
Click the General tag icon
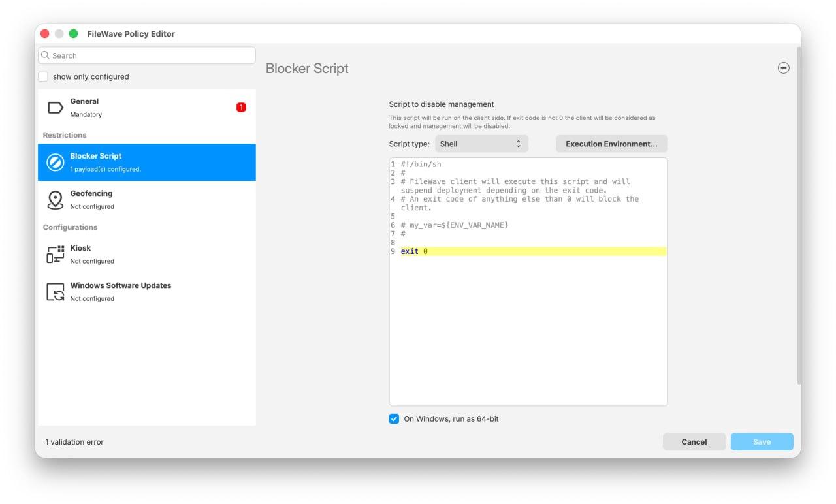coord(56,108)
